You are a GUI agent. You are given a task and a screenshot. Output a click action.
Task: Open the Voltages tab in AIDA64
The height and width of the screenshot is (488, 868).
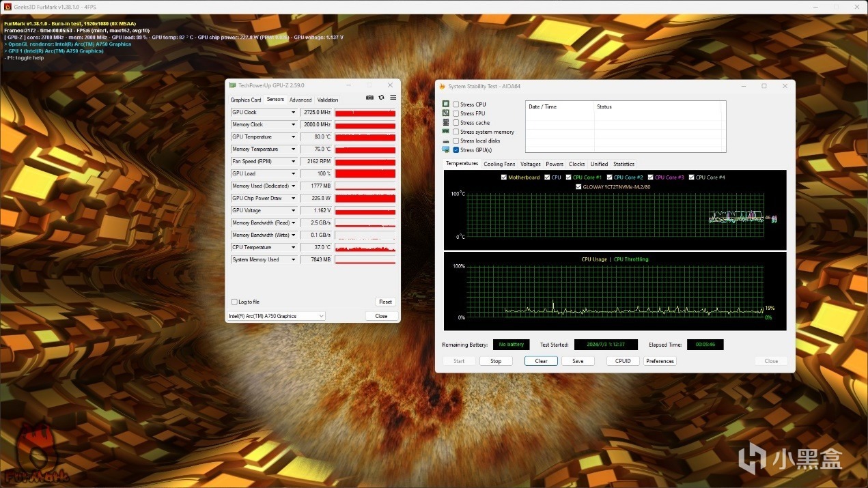click(x=531, y=164)
